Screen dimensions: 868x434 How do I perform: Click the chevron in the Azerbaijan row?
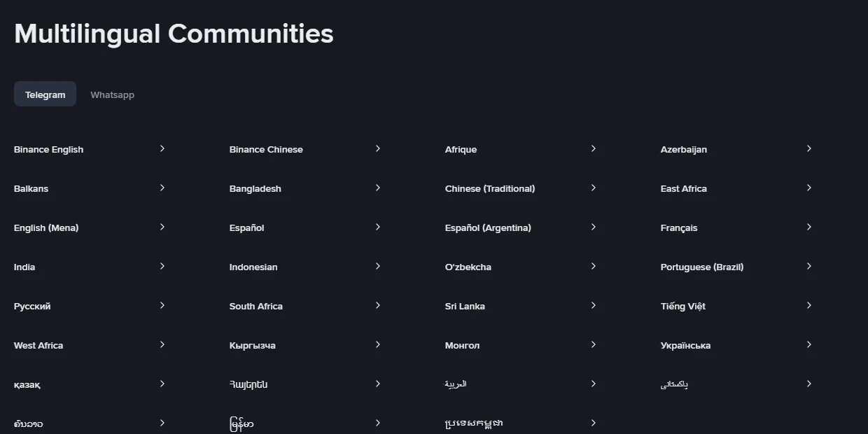(808, 148)
